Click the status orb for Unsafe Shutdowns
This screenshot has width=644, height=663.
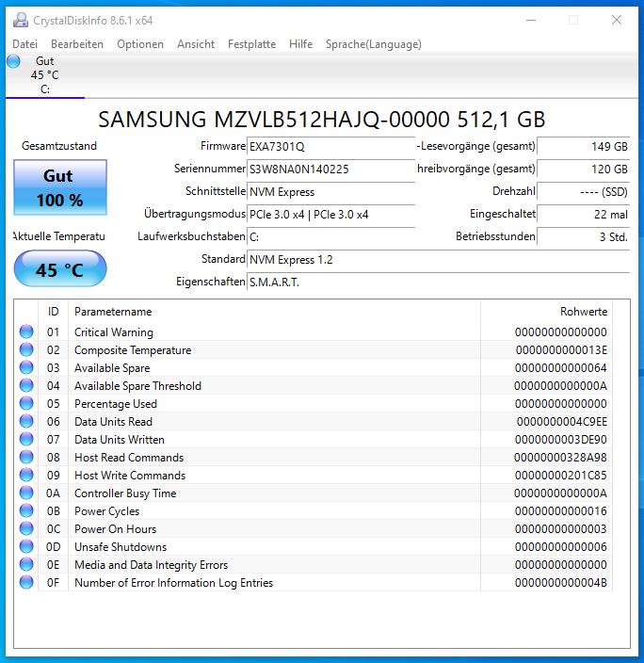pos(26,546)
